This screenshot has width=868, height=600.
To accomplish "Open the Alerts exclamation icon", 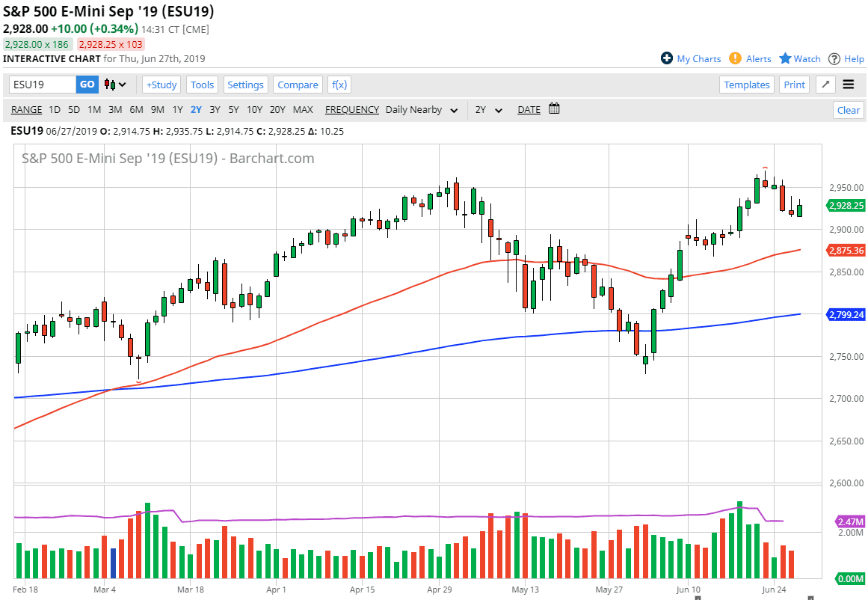I will 736,58.
